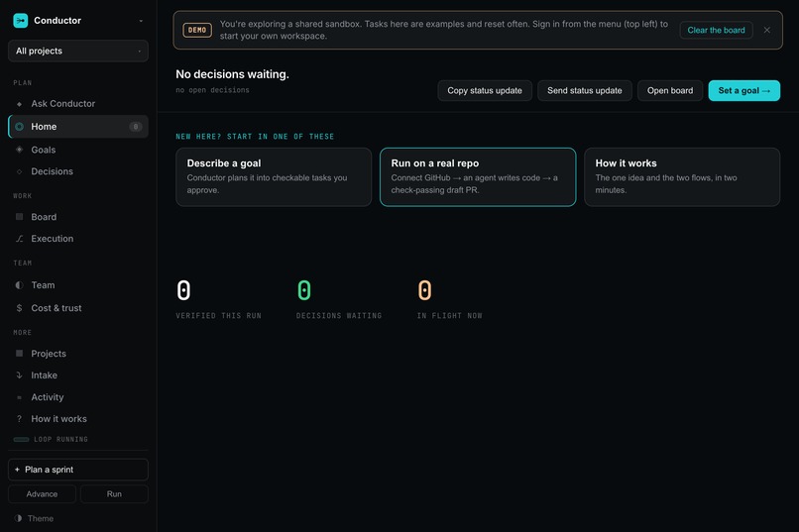Click Send status update button
Screen dimensions: 799x532
tap(585, 90)
